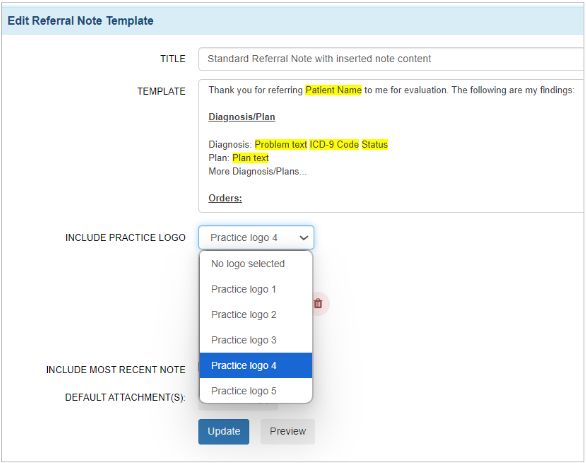Click the red trash delete icon
586x463 pixels.
[x=318, y=303]
